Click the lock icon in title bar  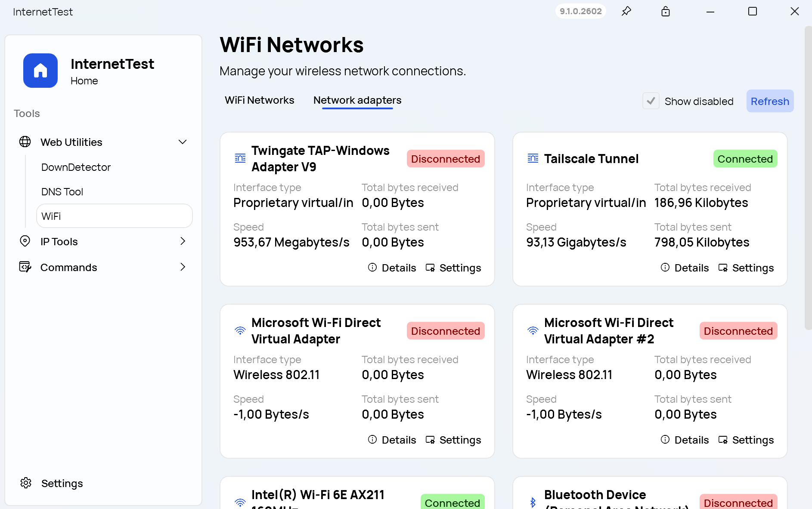point(666,12)
